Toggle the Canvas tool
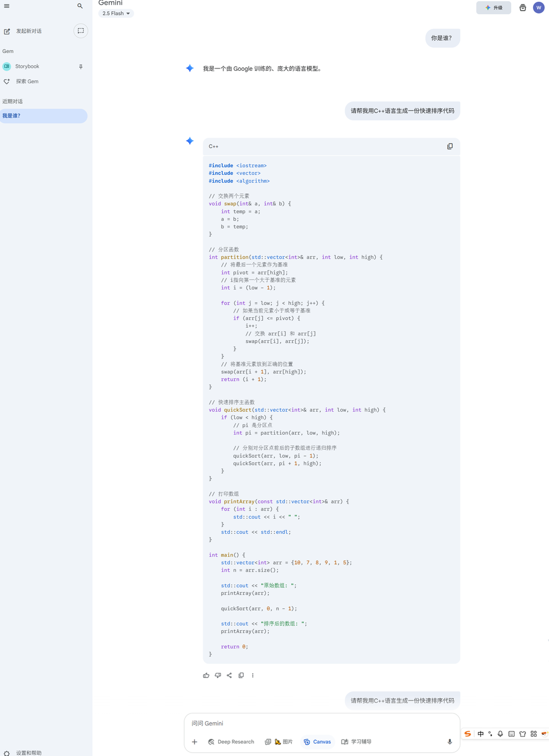Screen dimensions: 549x756 pos(317,742)
